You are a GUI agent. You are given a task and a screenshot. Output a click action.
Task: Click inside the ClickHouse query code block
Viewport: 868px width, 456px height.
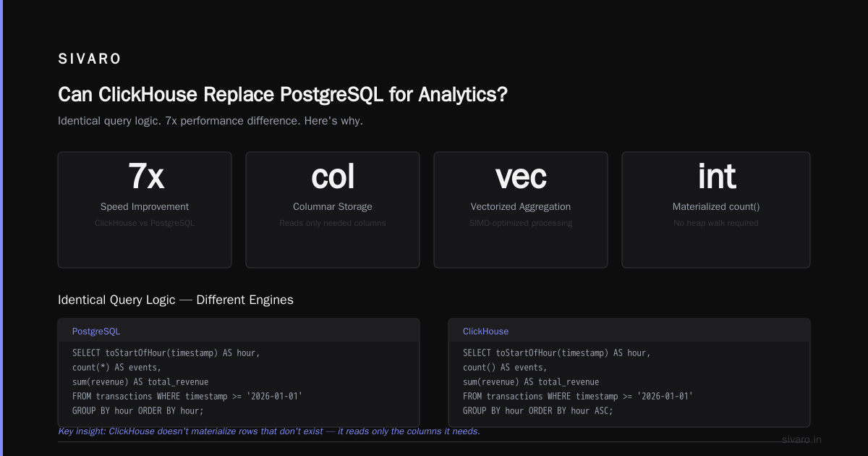[629, 382]
